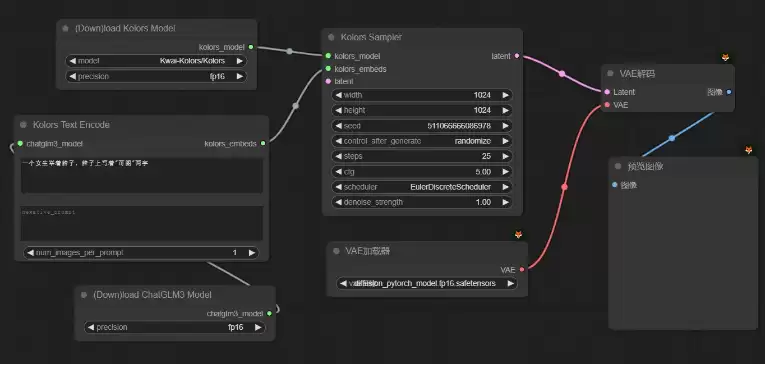Collapse the (Down)load ChatGLM3 Model node via its dot
The width and height of the screenshot is (765, 365).
click(83, 295)
